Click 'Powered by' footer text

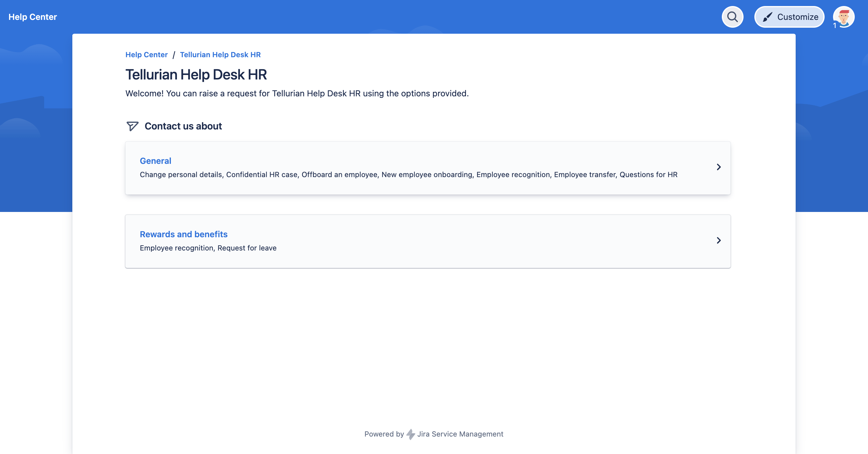tap(384, 434)
